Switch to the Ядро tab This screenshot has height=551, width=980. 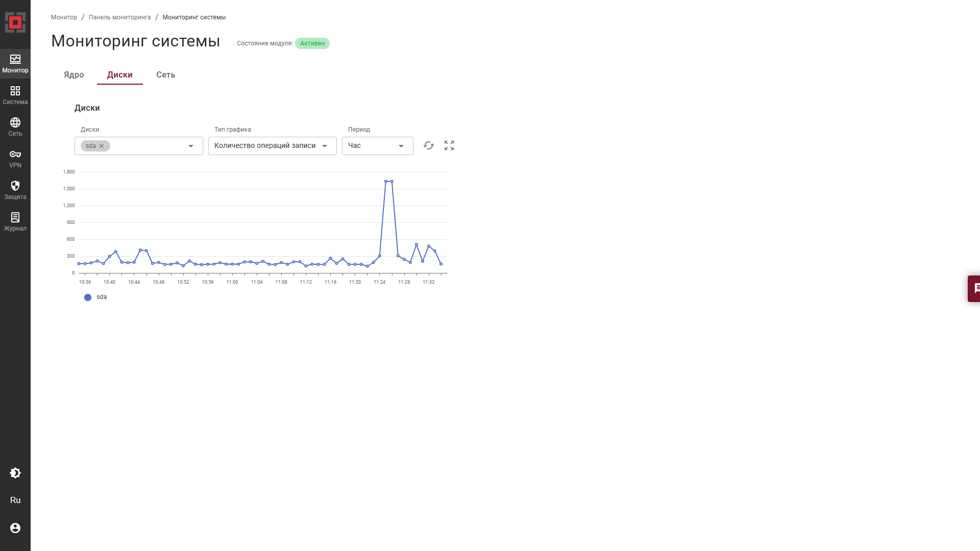pyautogui.click(x=74, y=75)
